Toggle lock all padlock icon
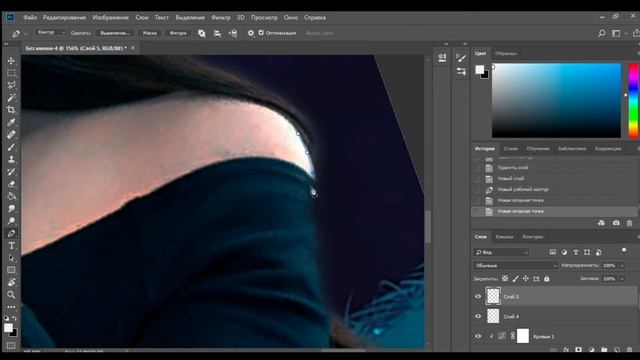This screenshot has height=360, width=640. click(547, 278)
